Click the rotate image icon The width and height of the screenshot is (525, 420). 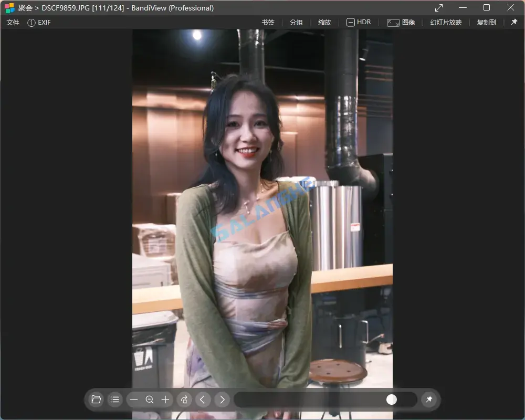(184, 400)
